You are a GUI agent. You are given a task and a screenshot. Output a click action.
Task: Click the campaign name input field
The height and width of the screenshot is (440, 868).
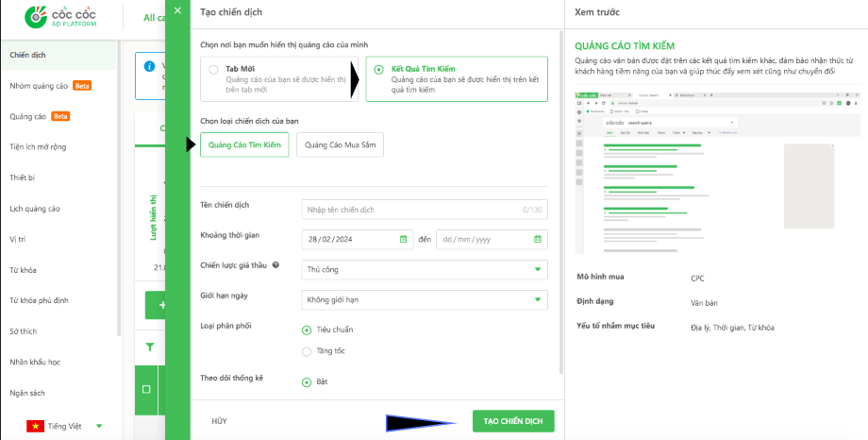[425, 210]
